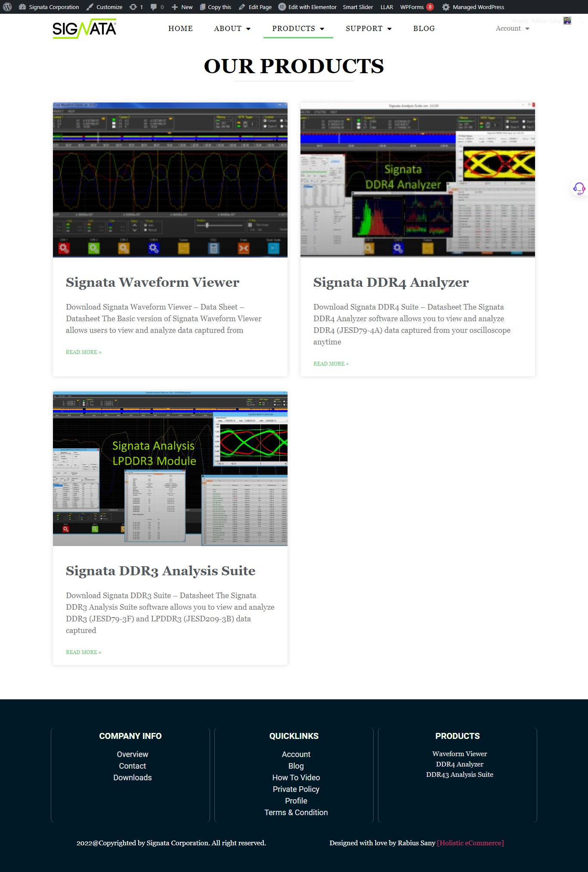The height and width of the screenshot is (872, 588).
Task: Click the QUICKLINKS footer heading
Action: click(x=294, y=736)
